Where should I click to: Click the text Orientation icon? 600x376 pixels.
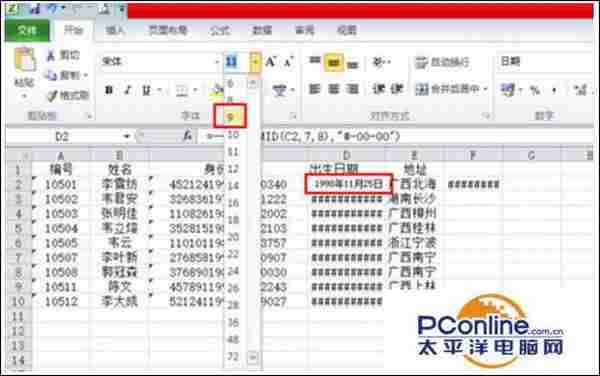[x=379, y=62]
